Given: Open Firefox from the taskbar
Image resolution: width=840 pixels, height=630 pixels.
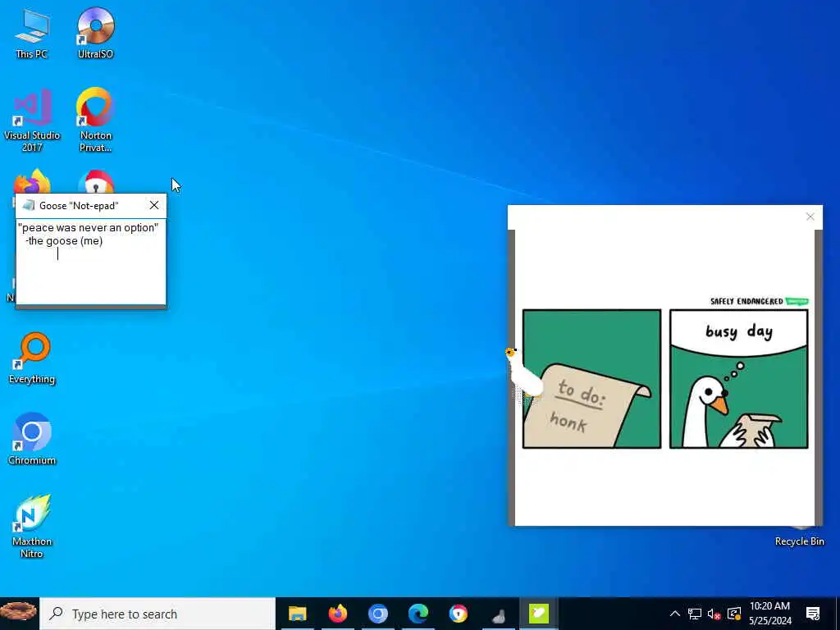Looking at the screenshot, I should pyautogui.click(x=337, y=614).
